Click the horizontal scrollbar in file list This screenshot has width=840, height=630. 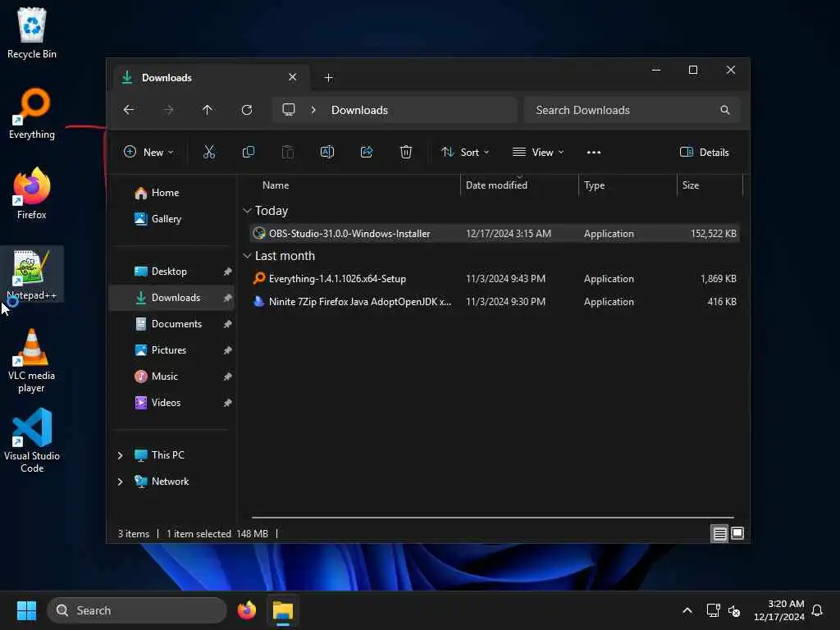tap(492, 518)
